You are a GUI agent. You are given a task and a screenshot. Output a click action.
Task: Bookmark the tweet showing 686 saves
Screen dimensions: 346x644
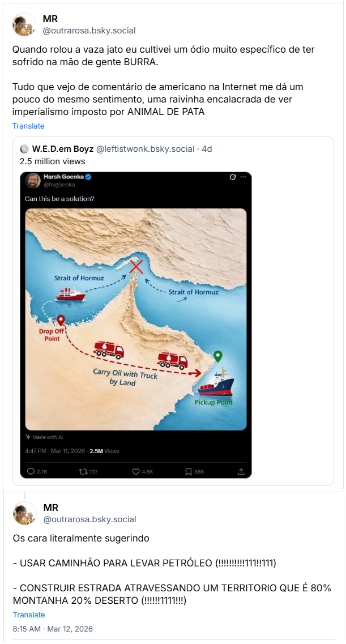coord(188,470)
